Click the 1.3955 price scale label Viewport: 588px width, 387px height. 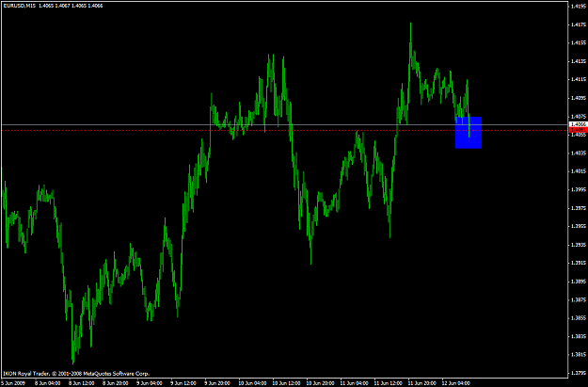tap(579, 226)
